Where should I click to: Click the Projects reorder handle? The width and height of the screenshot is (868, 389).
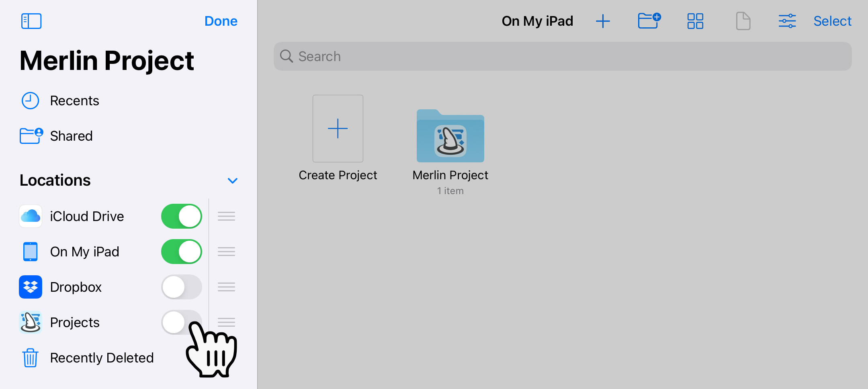226,322
